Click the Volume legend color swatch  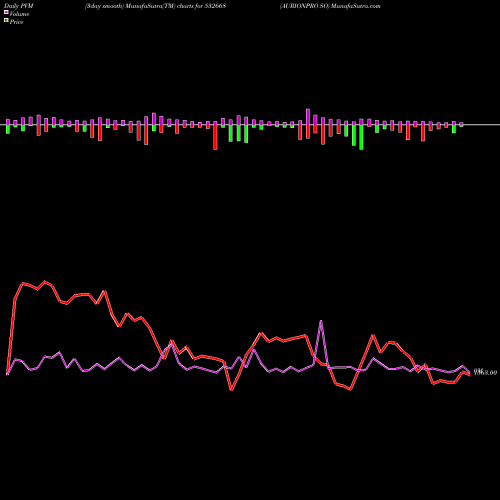(x=6, y=12)
